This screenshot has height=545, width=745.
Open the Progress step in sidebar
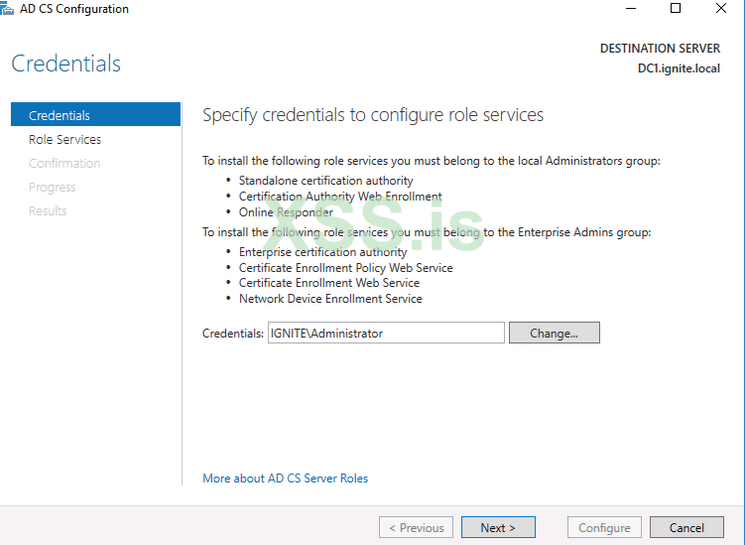(52, 187)
